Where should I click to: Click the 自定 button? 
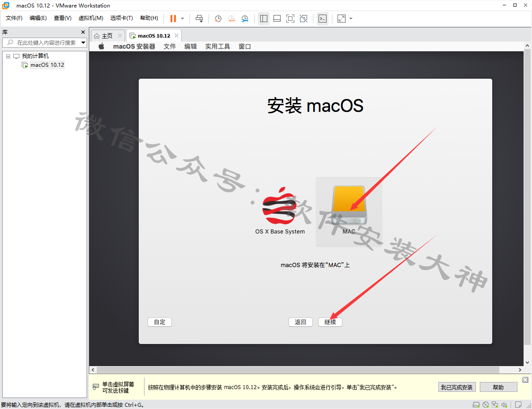[x=160, y=322]
